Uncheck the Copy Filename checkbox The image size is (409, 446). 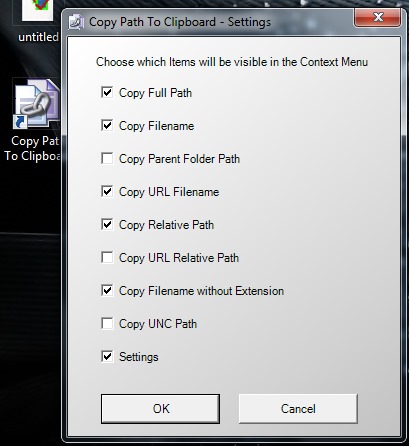click(107, 125)
